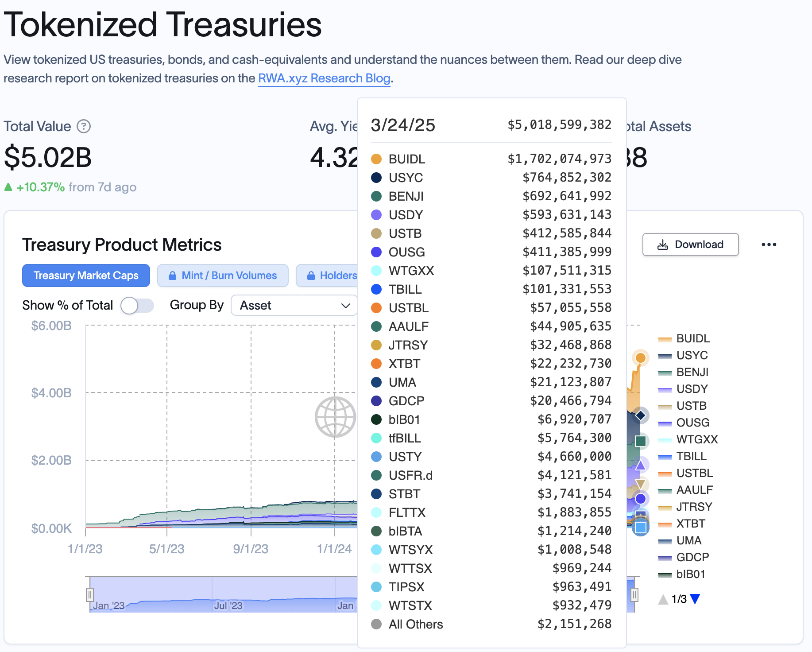Click the Download button
Viewport: 812px width, 652px height.
coord(690,244)
